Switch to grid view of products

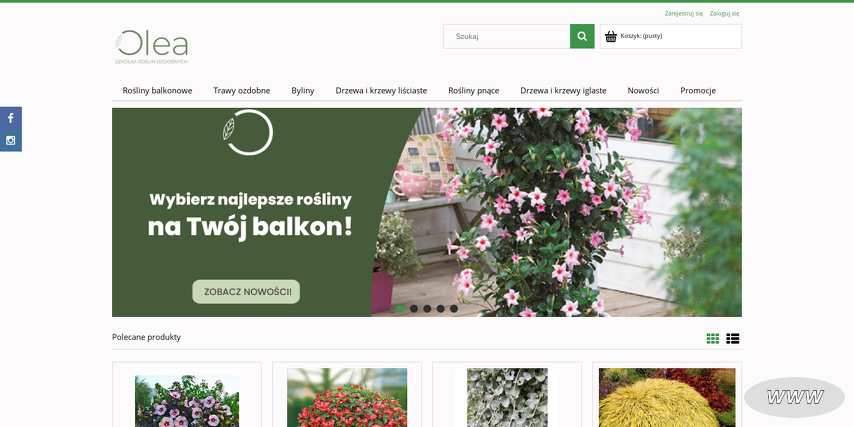712,339
